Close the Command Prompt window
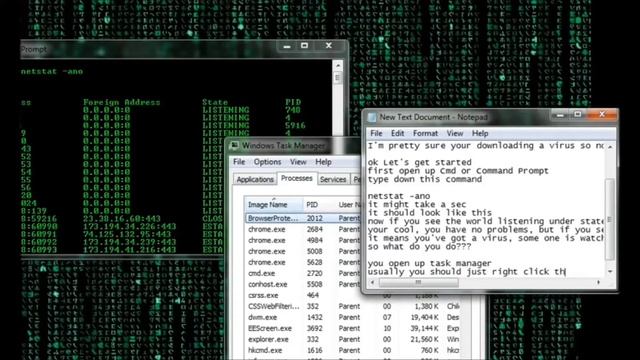Viewport: 640px width, 360px height. 329,46
